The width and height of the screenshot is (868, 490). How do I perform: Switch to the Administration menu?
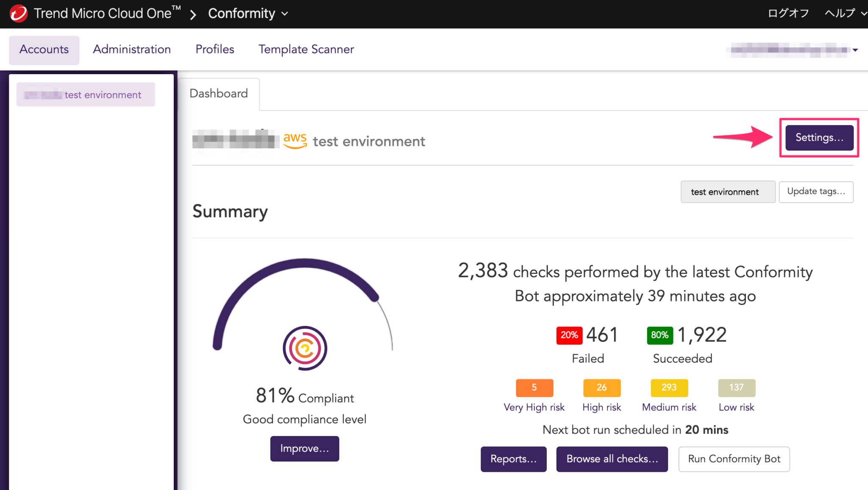pyautogui.click(x=132, y=49)
